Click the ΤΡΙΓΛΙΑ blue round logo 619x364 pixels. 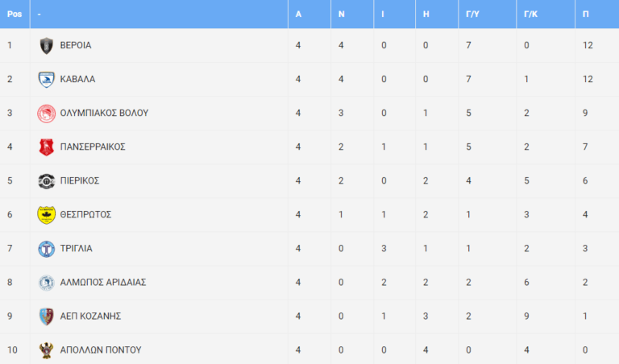(46, 249)
